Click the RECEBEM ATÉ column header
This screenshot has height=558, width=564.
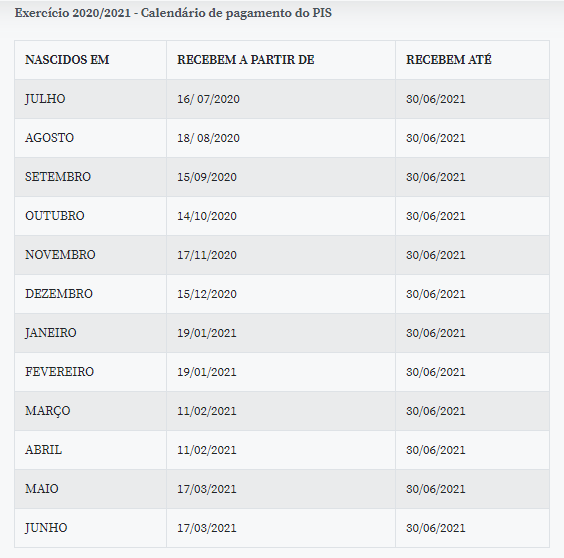[449, 59]
